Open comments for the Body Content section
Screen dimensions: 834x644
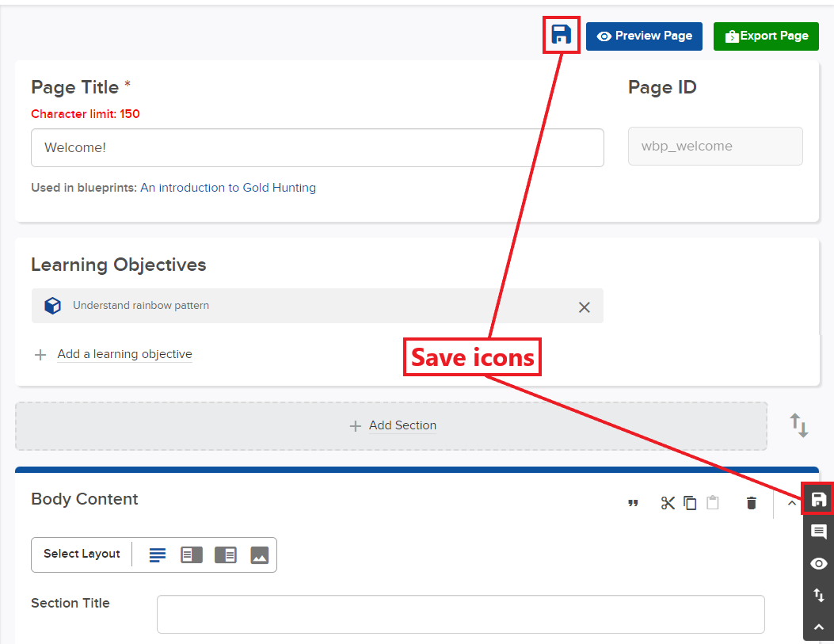[x=819, y=532]
